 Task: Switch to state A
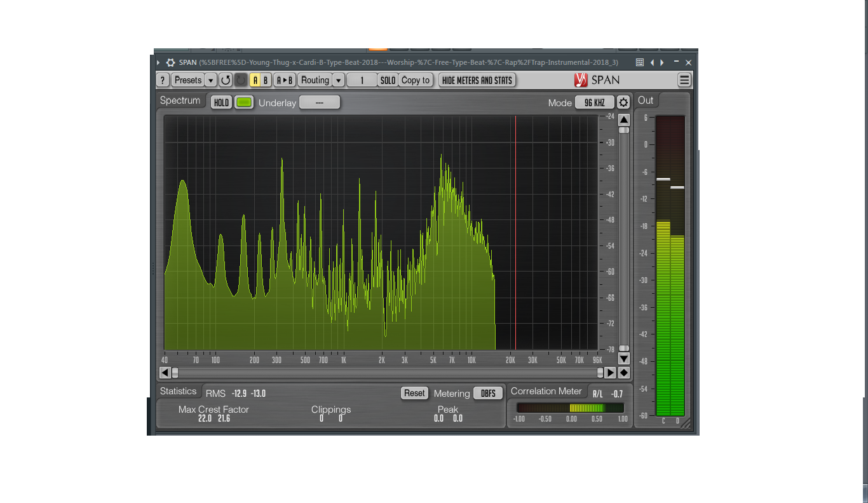(255, 80)
